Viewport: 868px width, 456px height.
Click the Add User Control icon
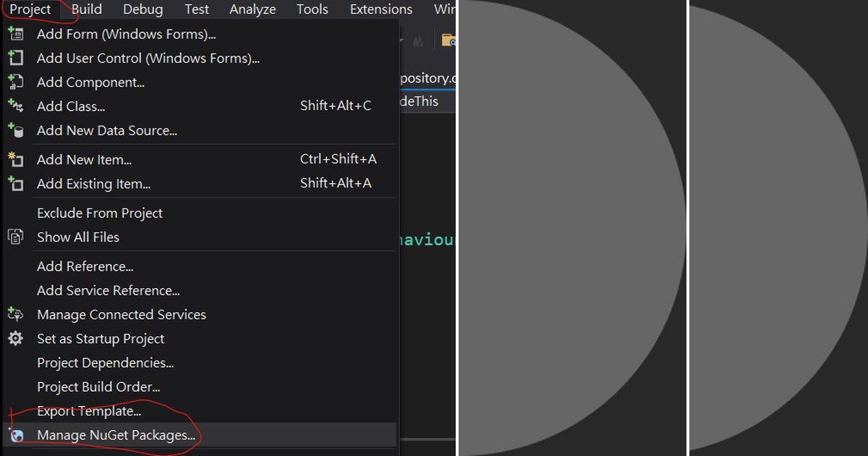tap(15, 58)
